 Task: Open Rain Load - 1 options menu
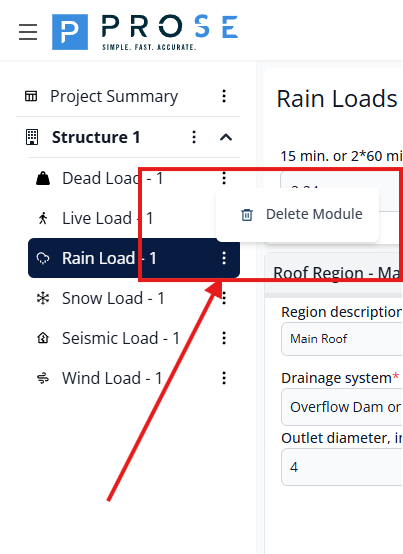coord(224,258)
